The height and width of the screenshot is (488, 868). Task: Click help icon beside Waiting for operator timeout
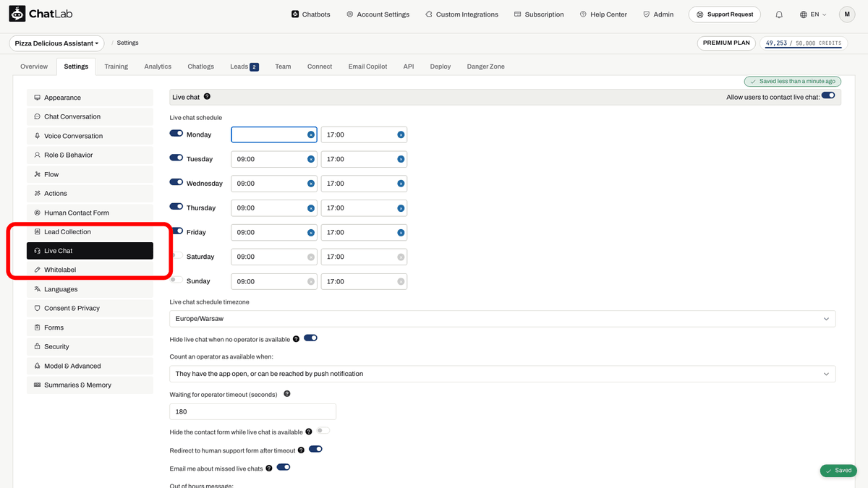coord(287,394)
